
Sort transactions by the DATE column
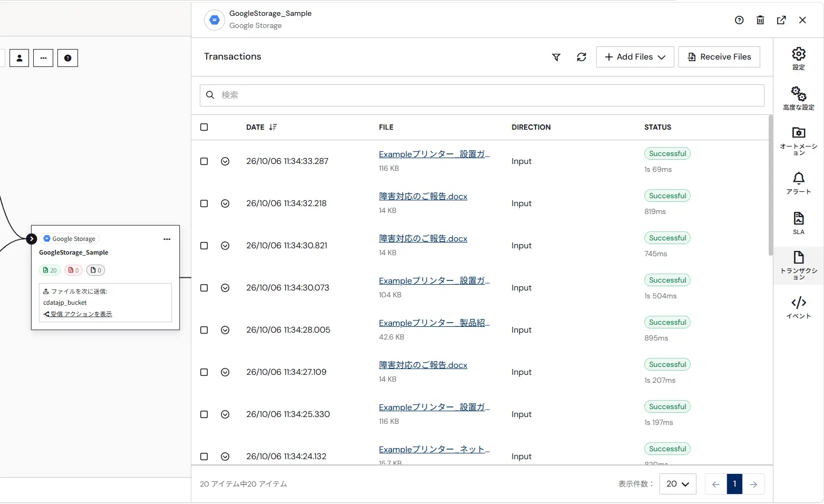click(x=261, y=127)
